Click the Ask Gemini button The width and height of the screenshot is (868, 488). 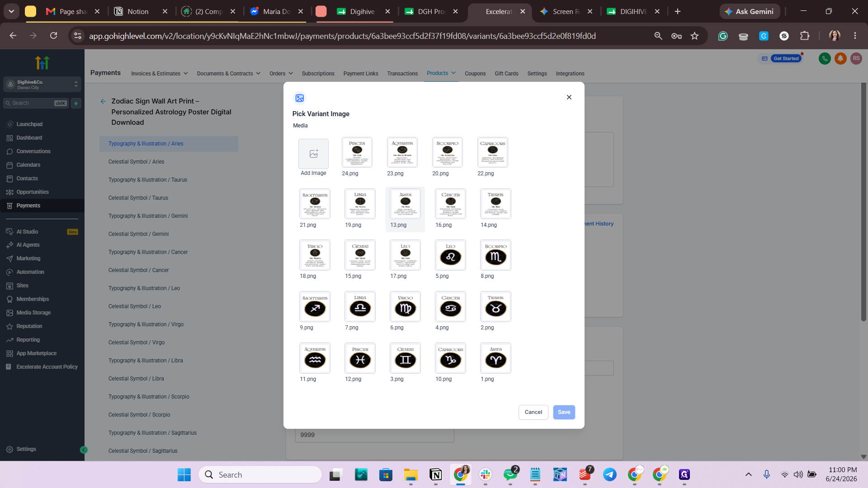coord(750,11)
